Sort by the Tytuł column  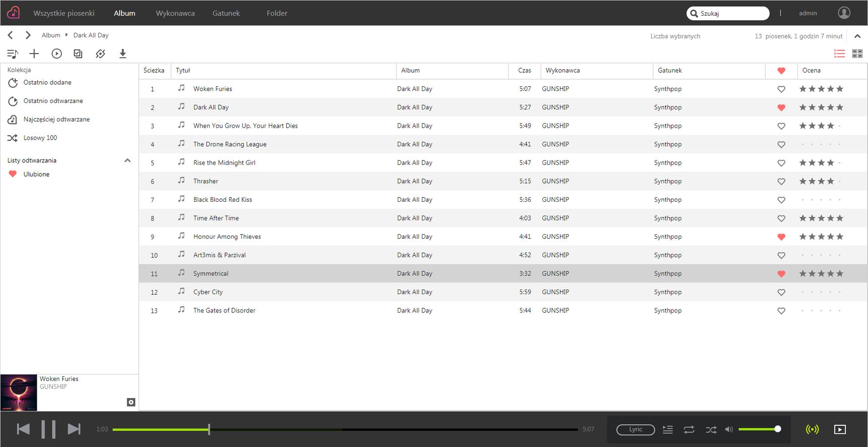[284, 71]
